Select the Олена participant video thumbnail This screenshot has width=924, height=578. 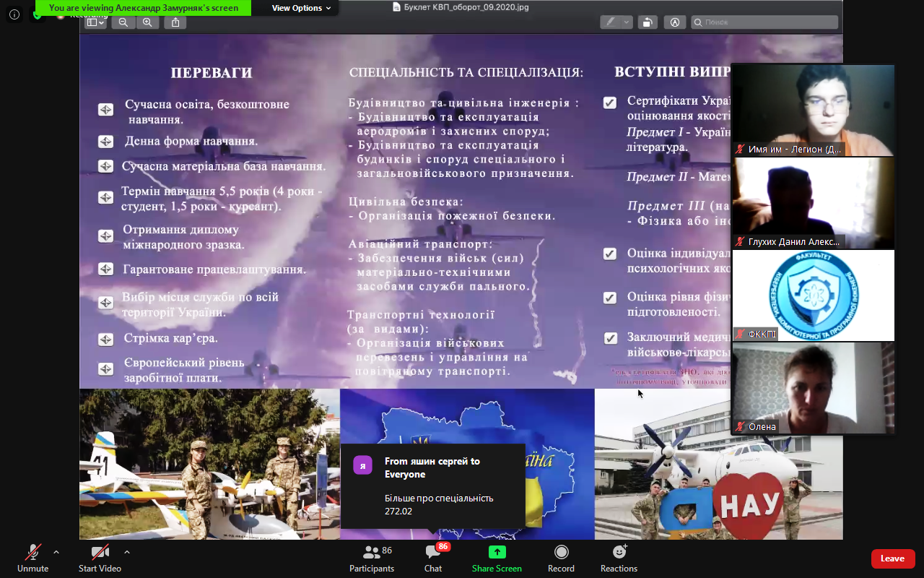click(x=814, y=388)
